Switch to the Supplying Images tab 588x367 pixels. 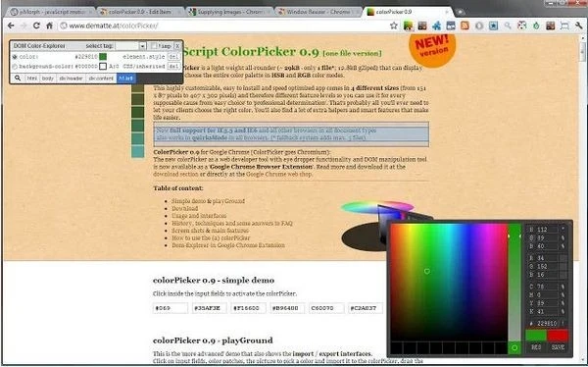(230, 12)
